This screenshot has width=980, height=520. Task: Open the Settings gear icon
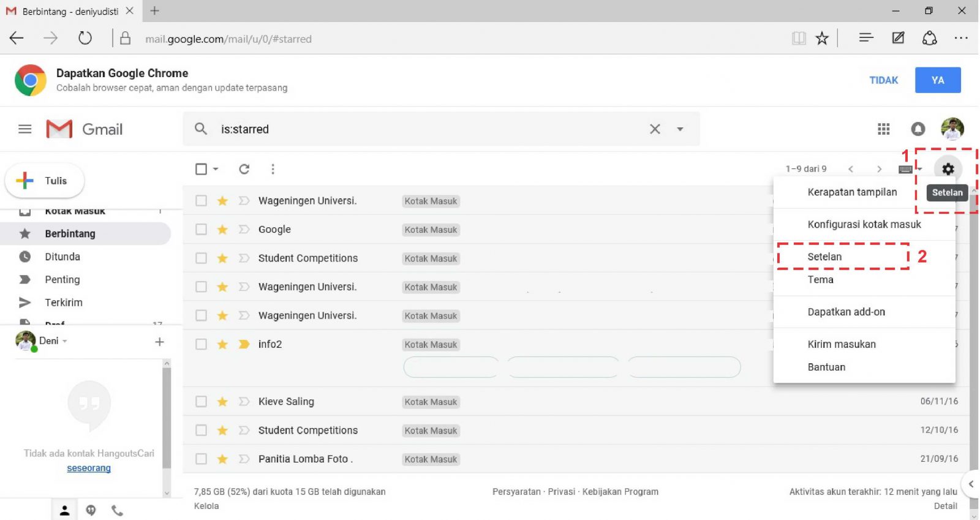(x=948, y=169)
